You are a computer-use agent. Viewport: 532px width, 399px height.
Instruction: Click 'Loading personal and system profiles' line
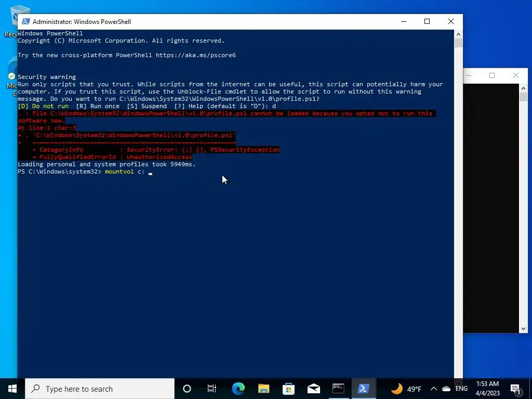click(x=107, y=164)
